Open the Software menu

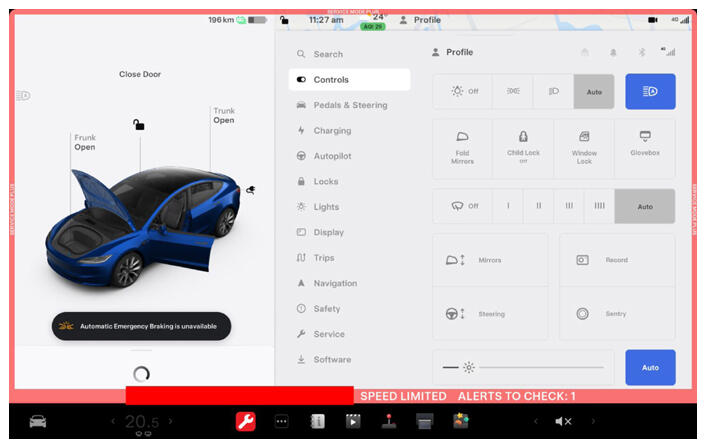349,359
